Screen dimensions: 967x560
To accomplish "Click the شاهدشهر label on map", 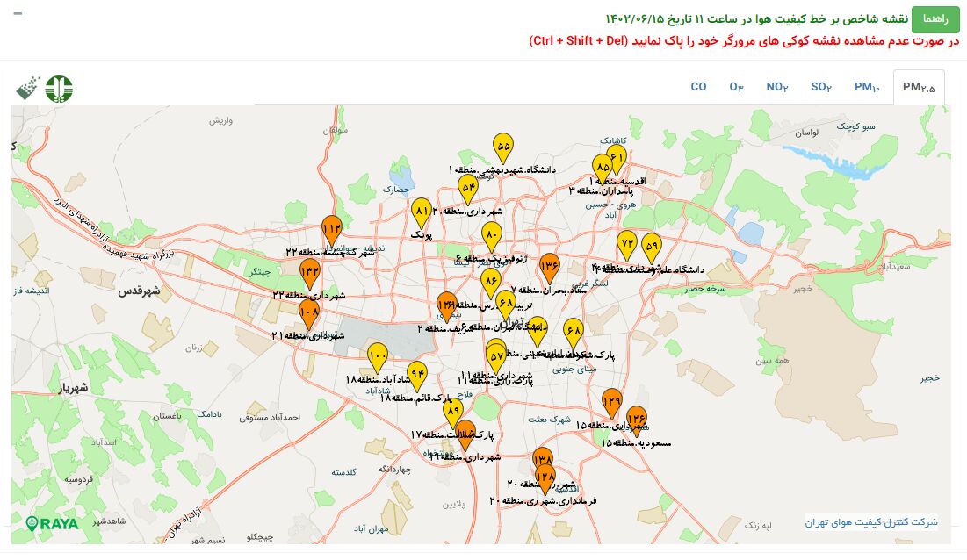I will (109, 521).
